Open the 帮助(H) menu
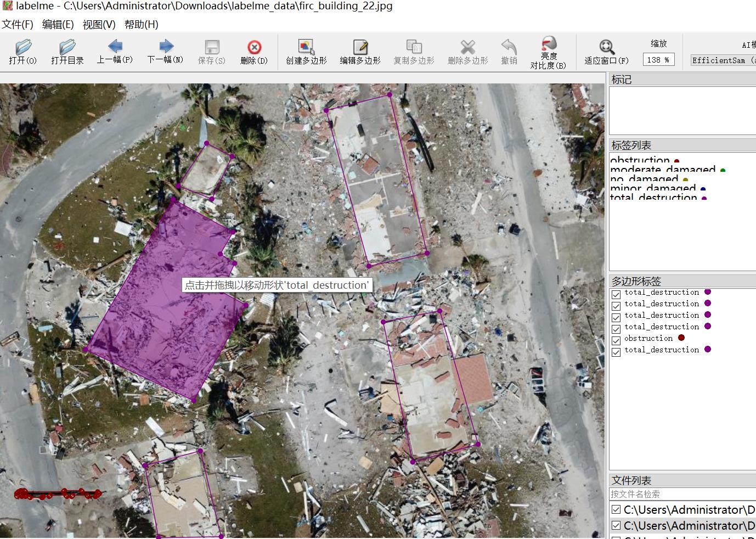This screenshot has height=539, width=756. coord(141,24)
